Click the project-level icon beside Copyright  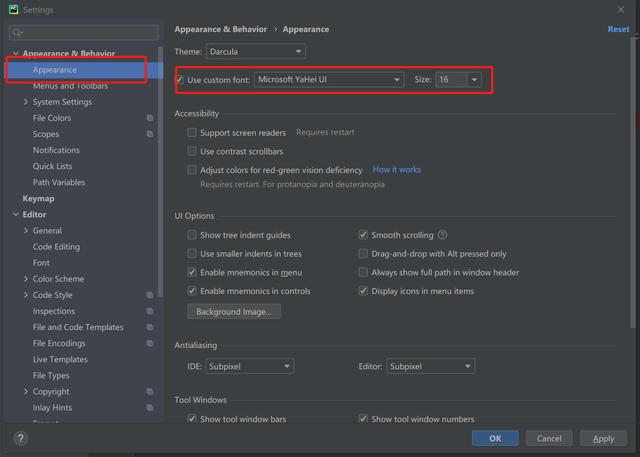150,392
